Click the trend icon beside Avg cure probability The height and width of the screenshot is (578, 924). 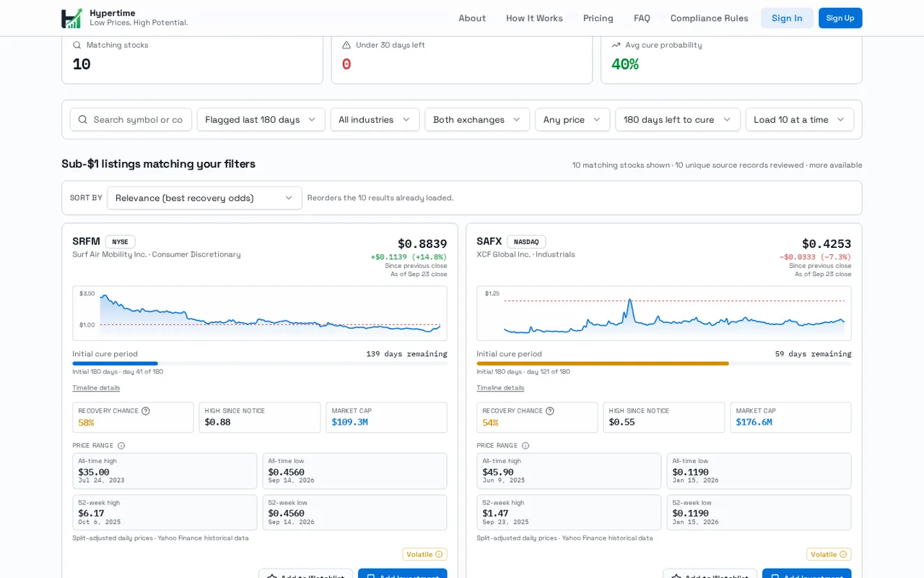click(x=616, y=45)
